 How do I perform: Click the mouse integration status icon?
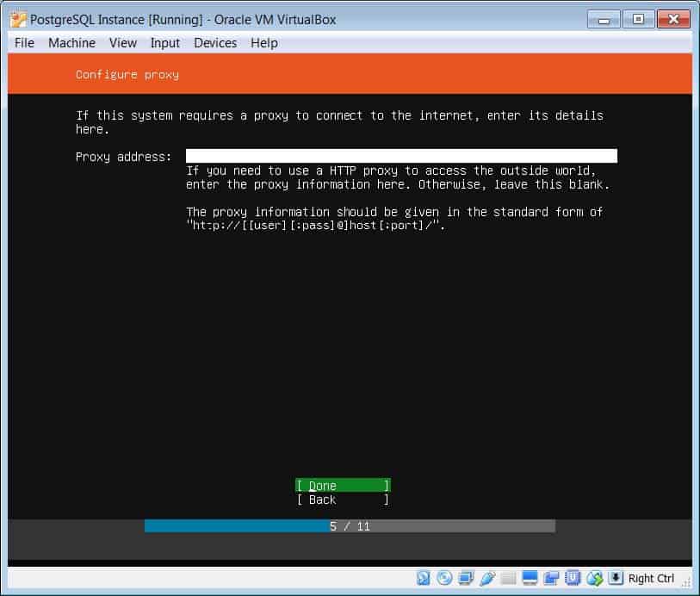(594, 578)
